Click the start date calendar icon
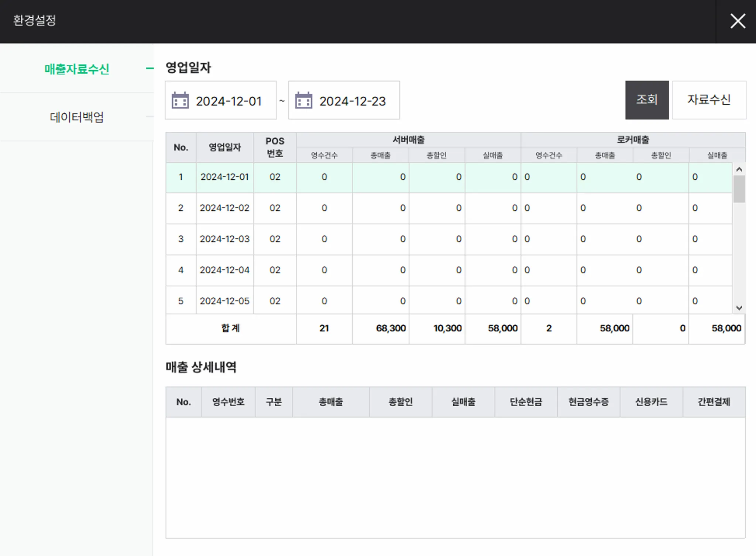 pyautogui.click(x=180, y=100)
